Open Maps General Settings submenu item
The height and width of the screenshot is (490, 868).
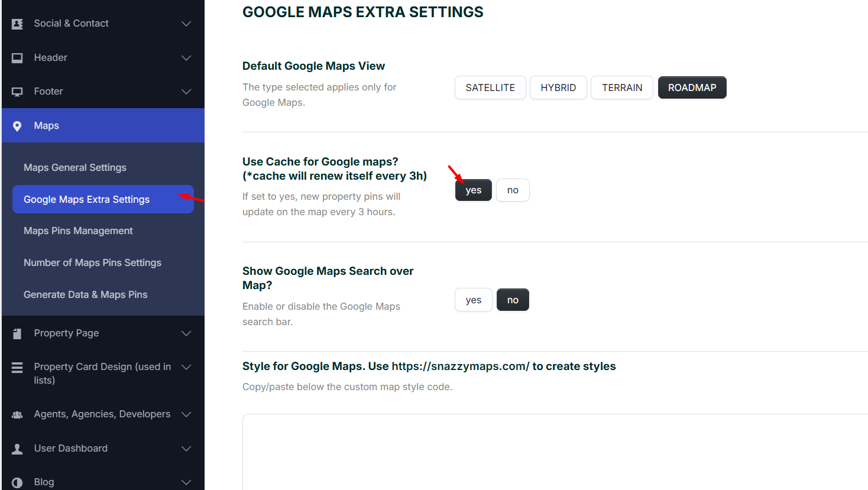pyautogui.click(x=75, y=168)
